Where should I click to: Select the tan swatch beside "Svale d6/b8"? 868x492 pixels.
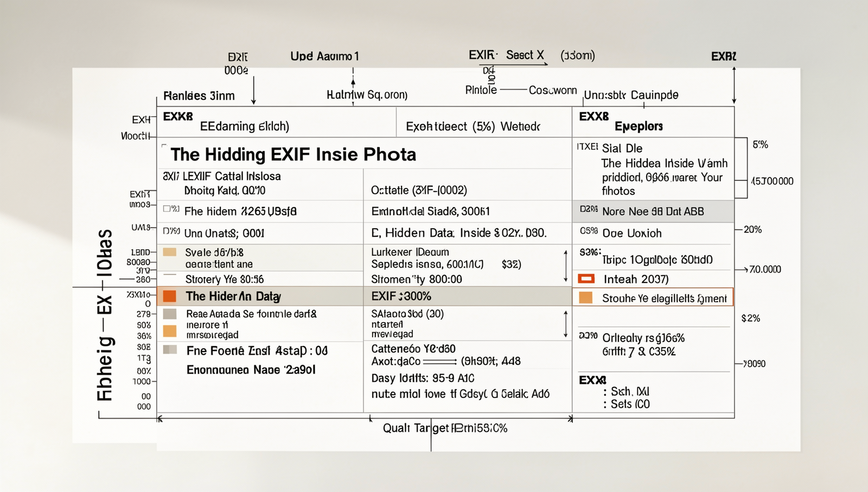point(170,252)
